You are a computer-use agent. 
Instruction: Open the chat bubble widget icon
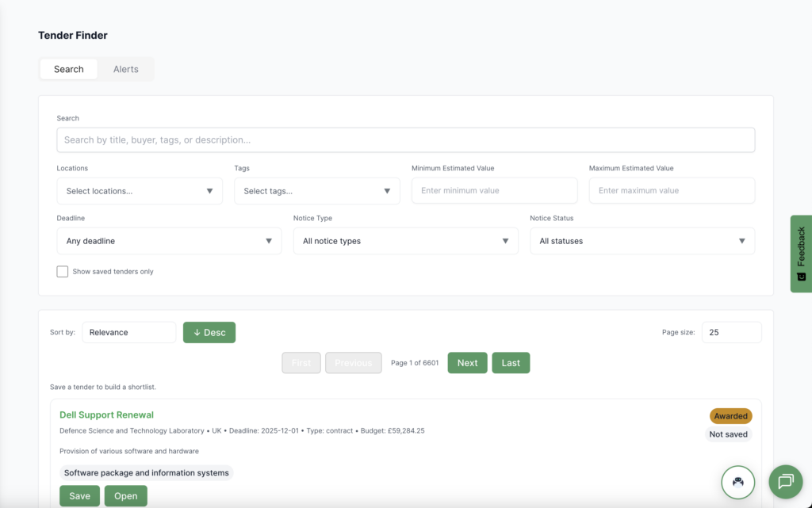click(x=786, y=481)
